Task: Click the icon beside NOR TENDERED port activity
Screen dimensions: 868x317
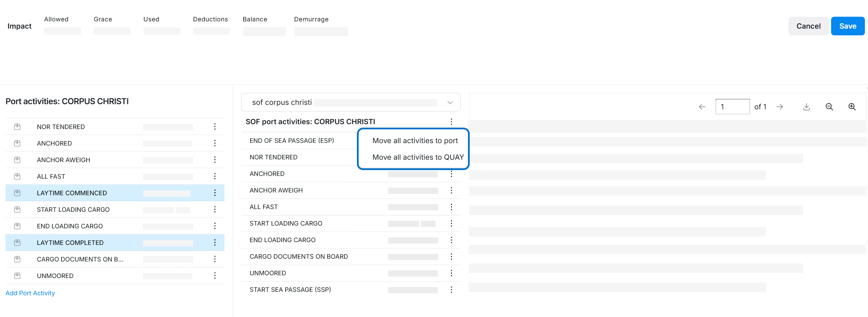Action: coord(17,127)
